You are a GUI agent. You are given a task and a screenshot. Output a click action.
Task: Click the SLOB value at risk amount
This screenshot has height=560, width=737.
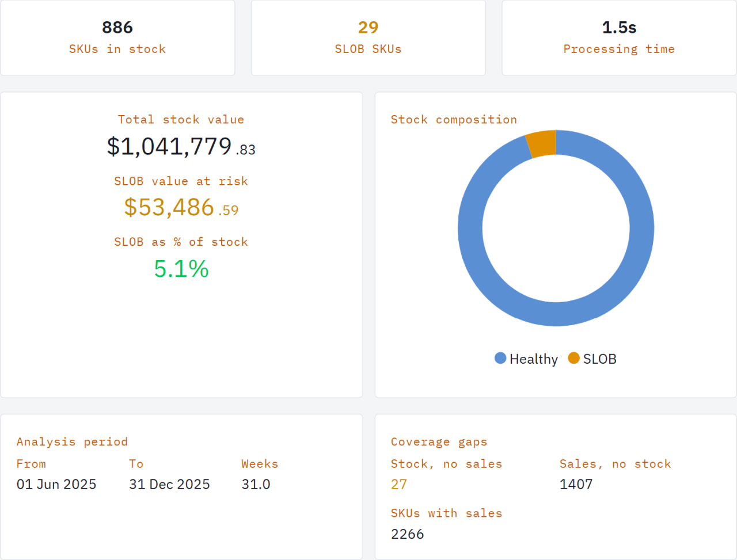[181, 207]
